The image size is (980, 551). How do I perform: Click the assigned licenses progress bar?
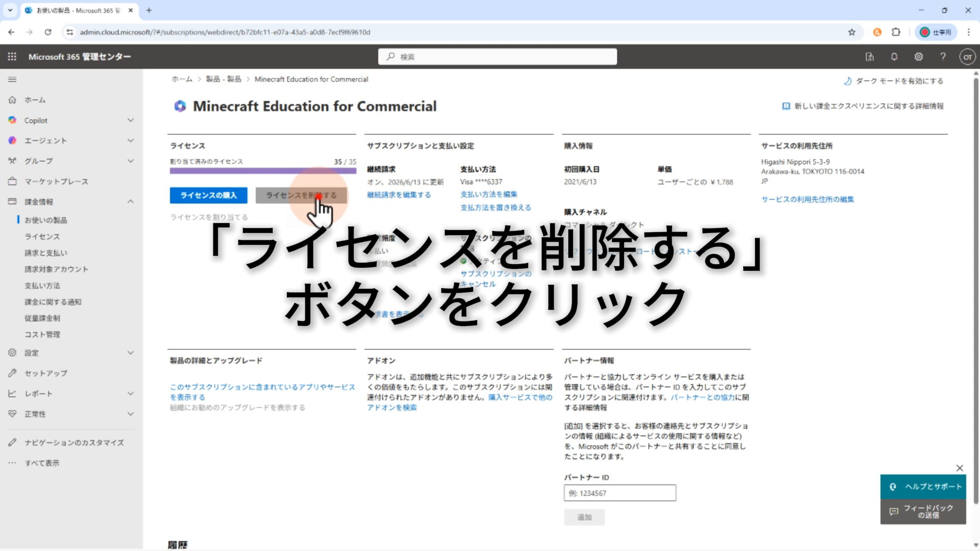(263, 171)
